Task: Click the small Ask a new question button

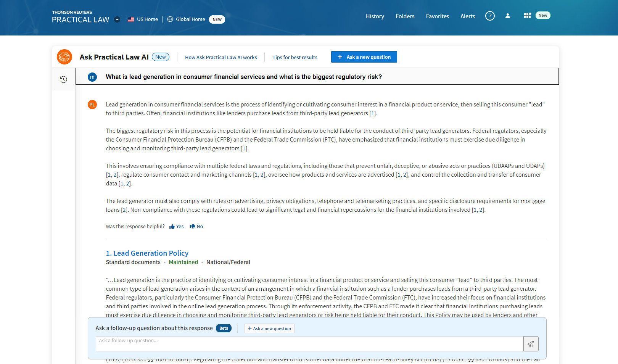Action: click(x=269, y=329)
